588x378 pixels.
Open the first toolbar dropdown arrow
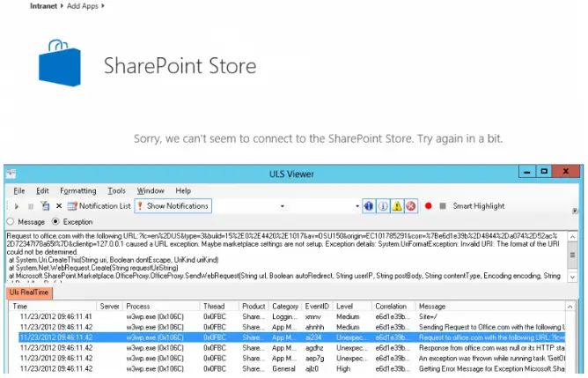coord(282,206)
